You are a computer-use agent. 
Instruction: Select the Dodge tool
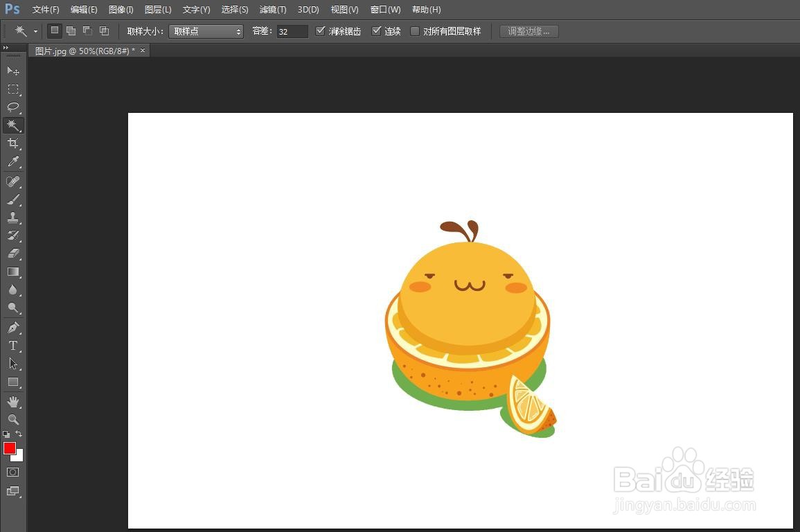[x=13, y=308]
